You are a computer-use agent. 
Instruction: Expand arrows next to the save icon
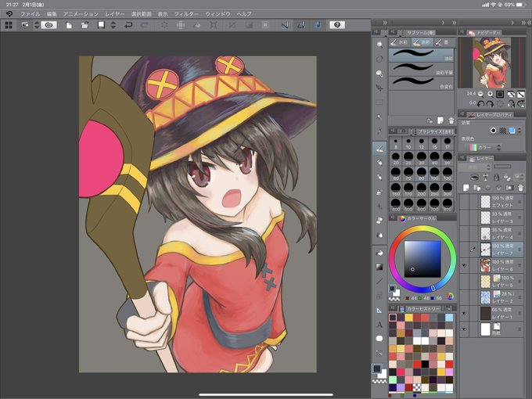[x=113, y=25]
